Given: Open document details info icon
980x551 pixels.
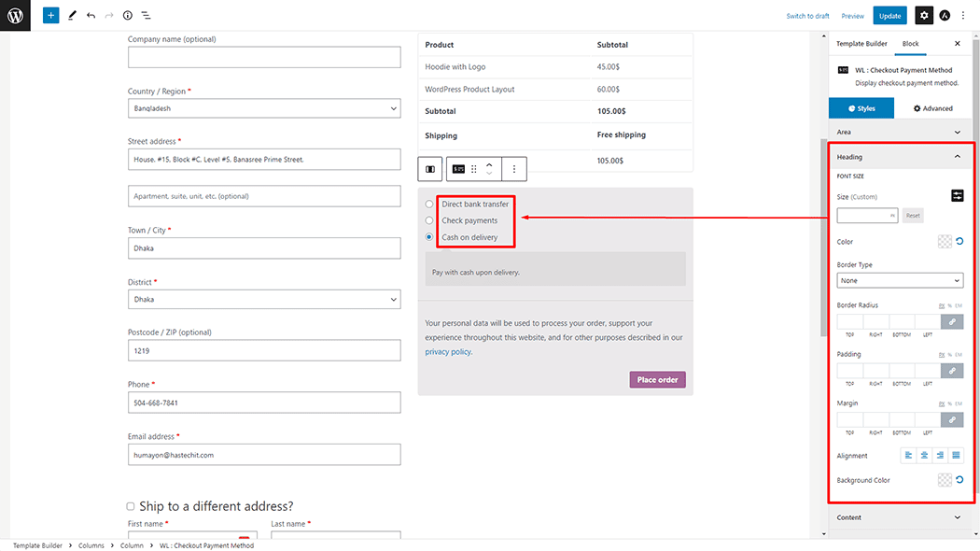Looking at the screenshot, I should point(128,16).
